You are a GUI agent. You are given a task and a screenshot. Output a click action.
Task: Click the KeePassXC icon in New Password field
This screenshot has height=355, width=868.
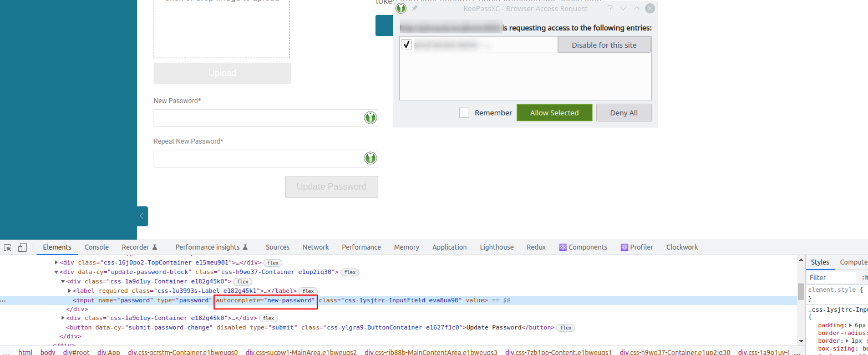pyautogui.click(x=370, y=118)
